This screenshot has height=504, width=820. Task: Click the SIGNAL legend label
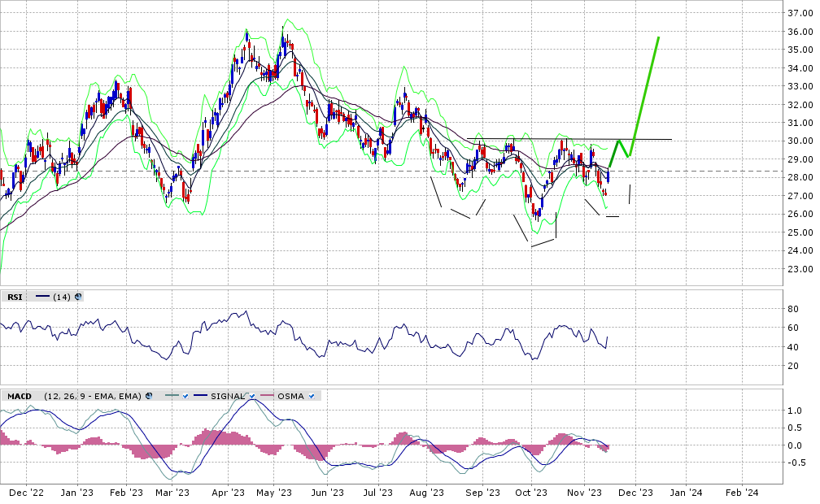[x=227, y=396]
